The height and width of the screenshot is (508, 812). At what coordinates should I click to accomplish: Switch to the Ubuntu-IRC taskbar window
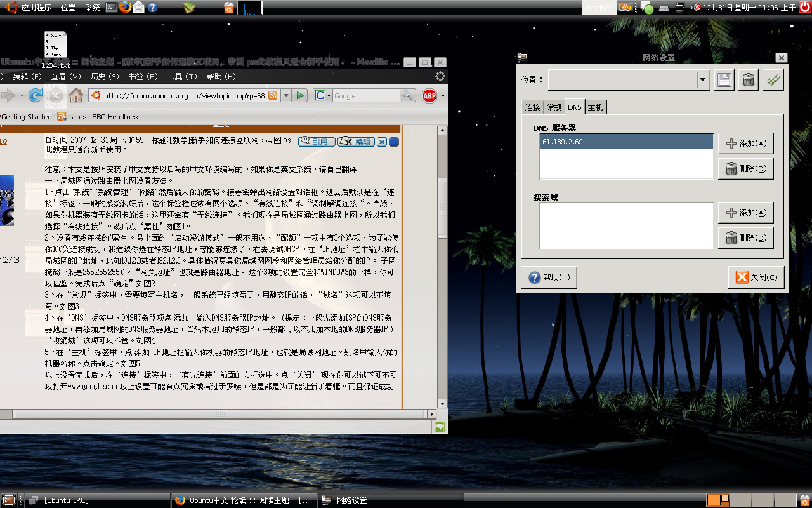click(98, 500)
